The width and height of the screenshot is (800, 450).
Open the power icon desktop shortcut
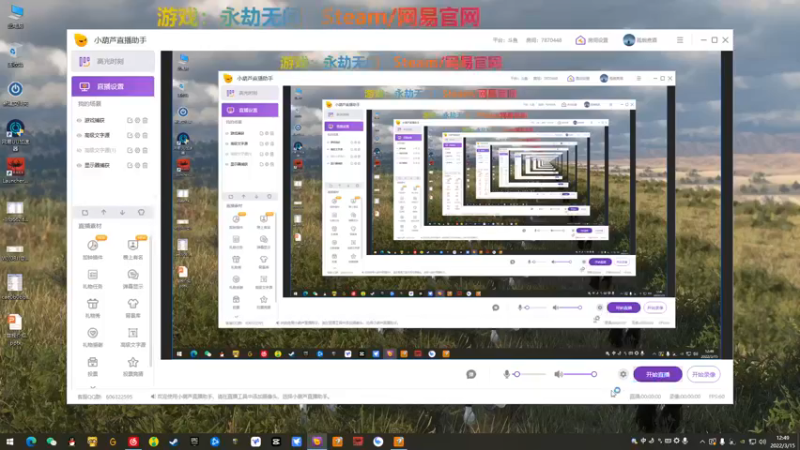(x=15, y=92)
